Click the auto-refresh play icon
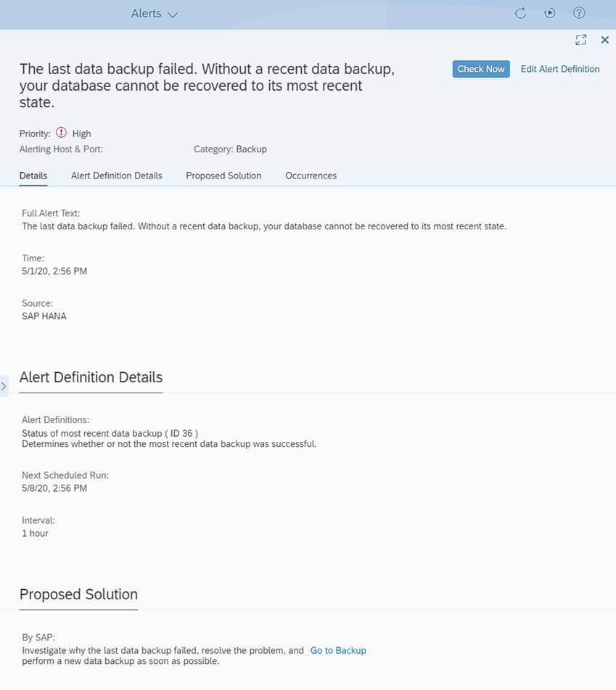The height and width of the screenshot is (690, 616). [x=549, y=13]
